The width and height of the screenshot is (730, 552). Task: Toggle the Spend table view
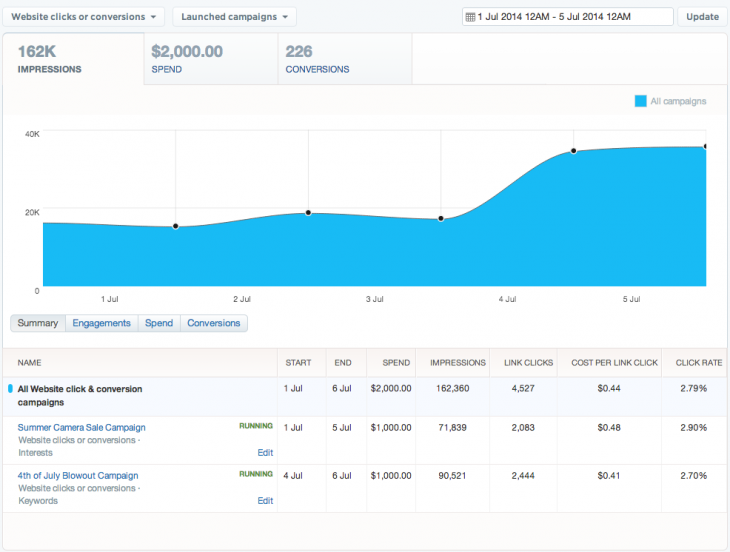point(159,323)
